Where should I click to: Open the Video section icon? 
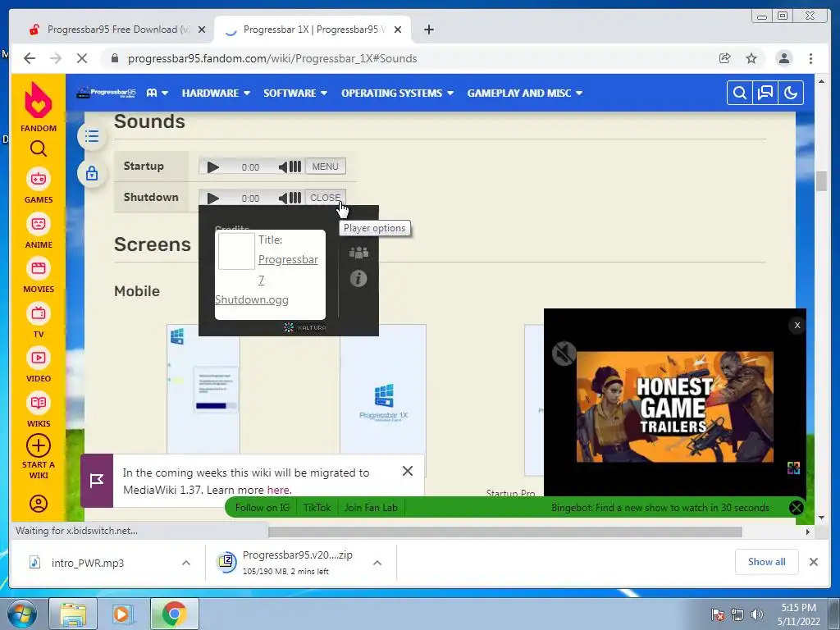[x=38, y=358]
